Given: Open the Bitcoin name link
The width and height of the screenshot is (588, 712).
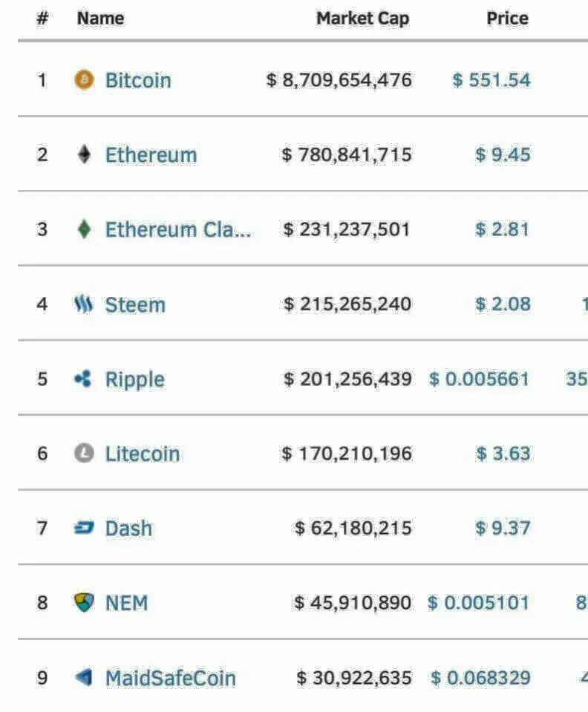Looking at the screenshot, I should 139,80.
